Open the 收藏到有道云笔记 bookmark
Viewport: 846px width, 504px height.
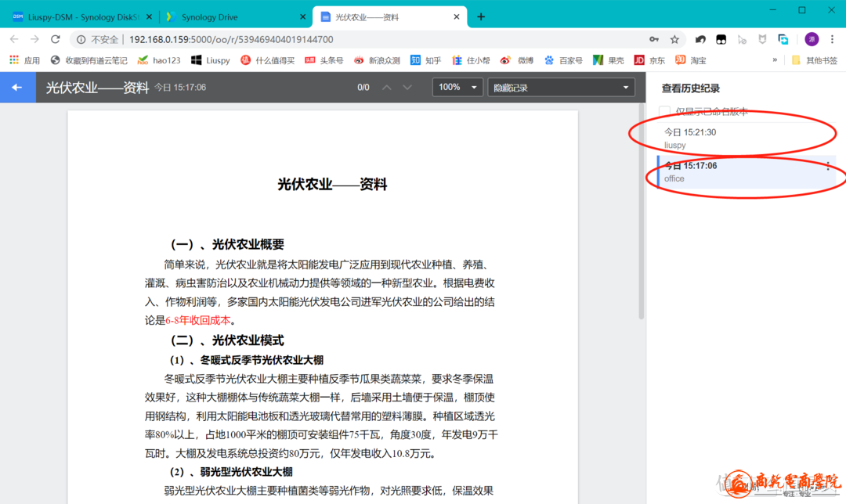(x=89, y=60)
